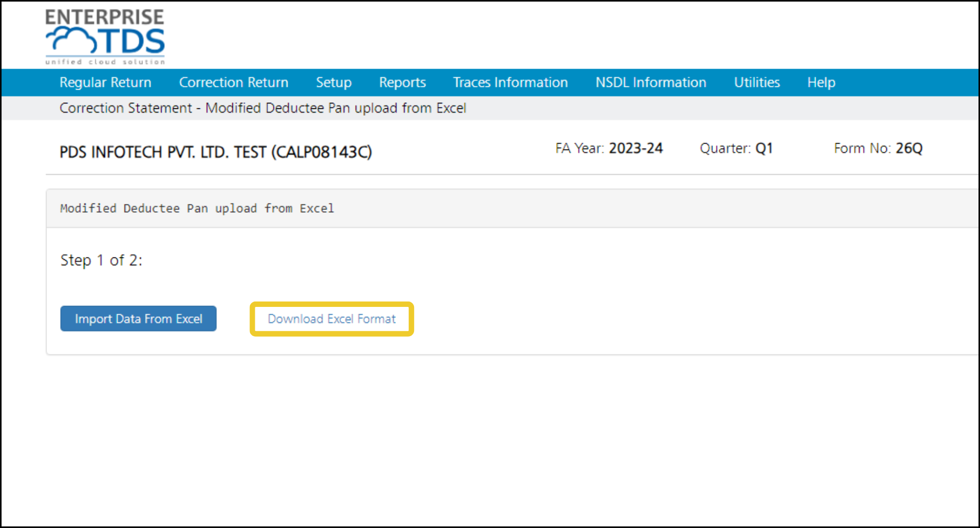Open the NSDL Information menu
Image resolution: width=980 pixels, height=528 pixels.
tap(651, 82)
